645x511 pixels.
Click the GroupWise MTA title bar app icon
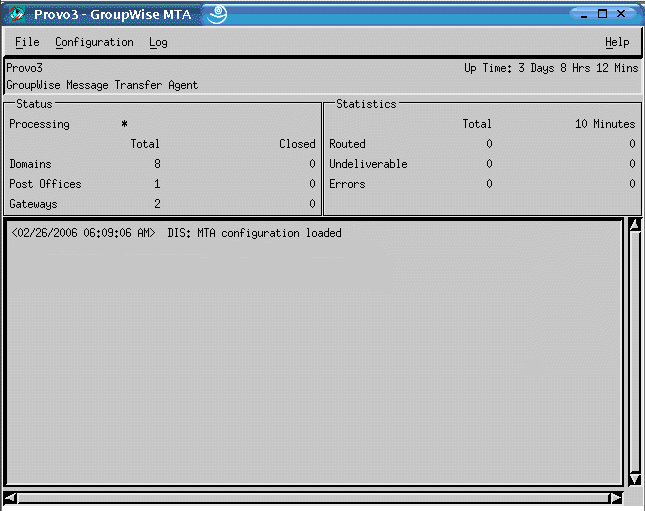tap(16, 14)
